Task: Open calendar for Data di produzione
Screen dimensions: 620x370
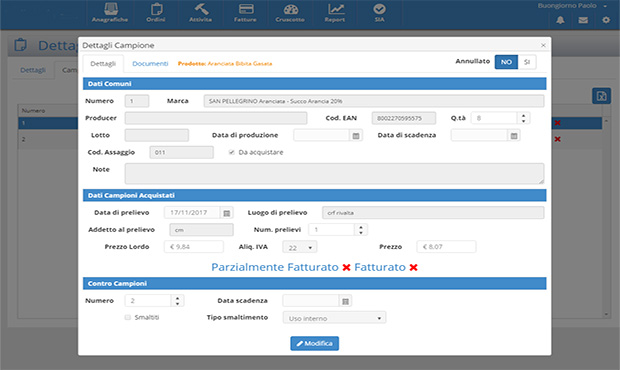Action: 356,136
